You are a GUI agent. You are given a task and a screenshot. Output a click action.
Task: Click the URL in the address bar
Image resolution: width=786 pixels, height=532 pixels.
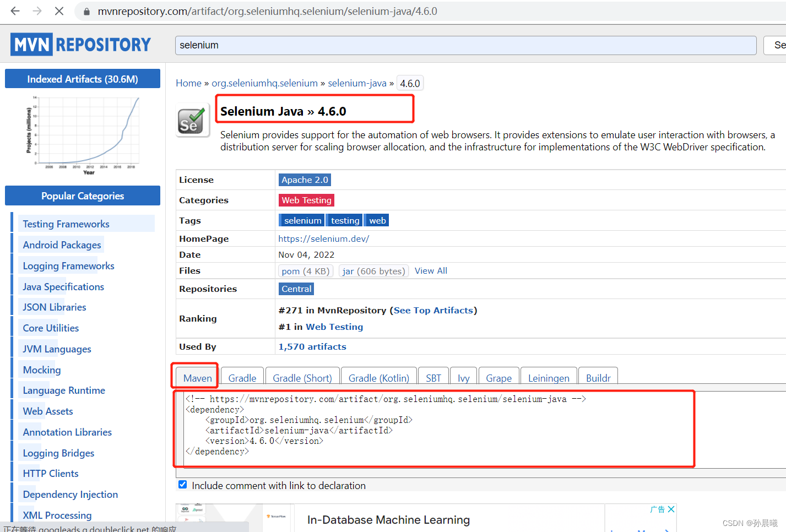(x=268, y=12)
